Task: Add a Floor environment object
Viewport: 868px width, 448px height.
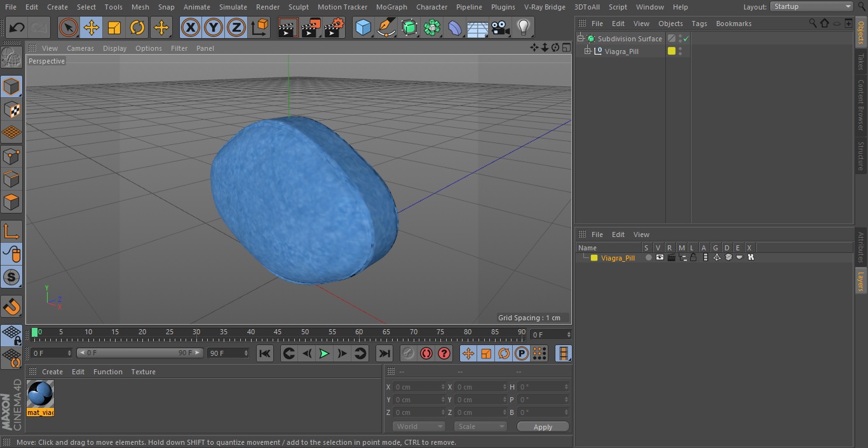Action: click(x=477, y=27)
